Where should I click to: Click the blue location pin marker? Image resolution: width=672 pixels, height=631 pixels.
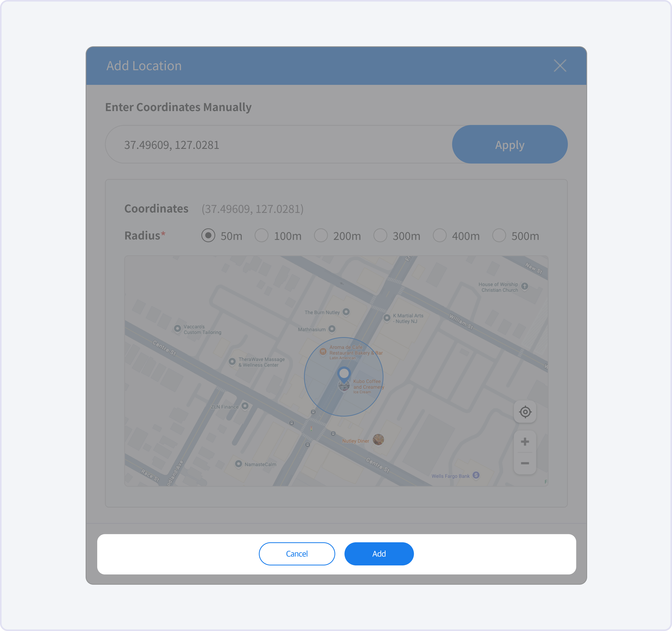[x=344, y=374]
